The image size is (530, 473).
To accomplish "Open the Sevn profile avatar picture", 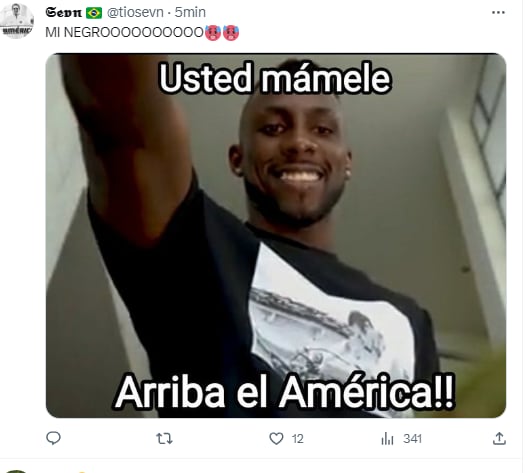I will 17,21.
